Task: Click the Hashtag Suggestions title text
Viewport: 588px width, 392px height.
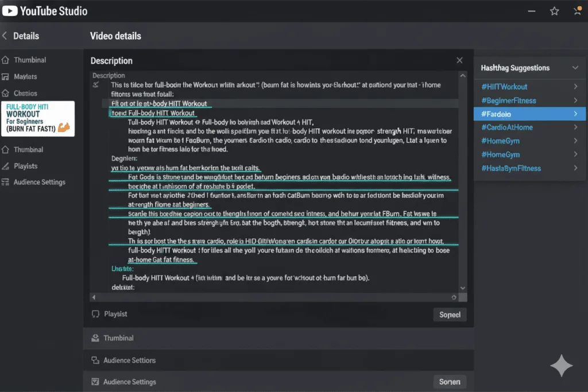Action: 515,68
